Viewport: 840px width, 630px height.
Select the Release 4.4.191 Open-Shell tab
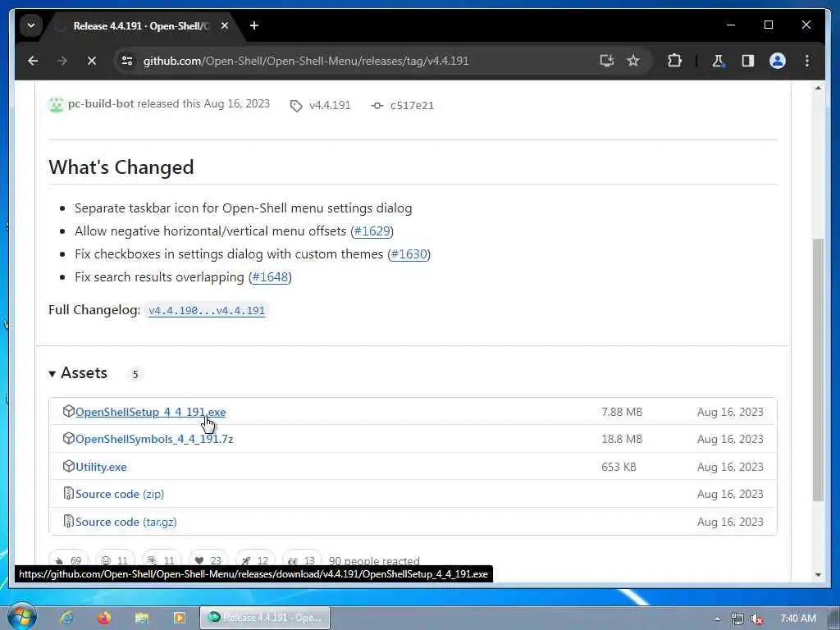click(141, 25)
